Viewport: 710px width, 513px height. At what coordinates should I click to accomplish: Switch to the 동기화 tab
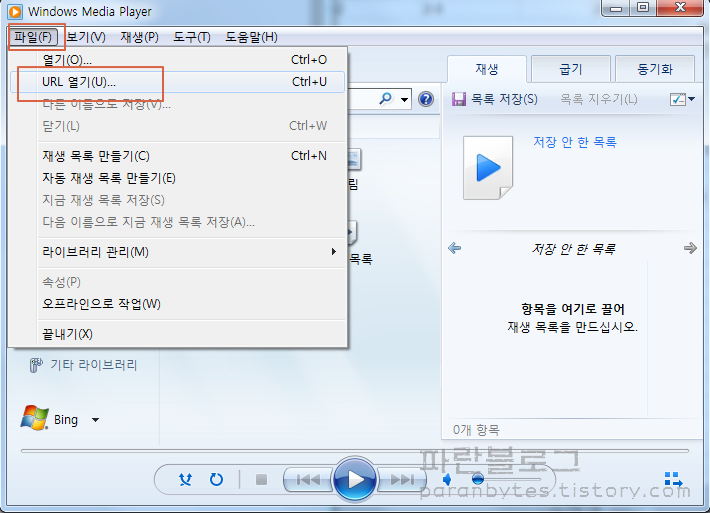655,69
